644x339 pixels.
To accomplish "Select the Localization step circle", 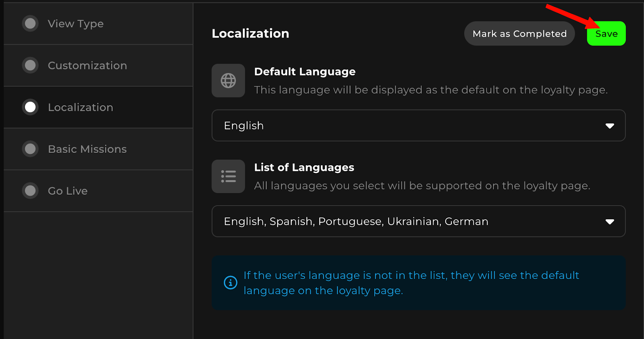I will click(x=30, y=107).
